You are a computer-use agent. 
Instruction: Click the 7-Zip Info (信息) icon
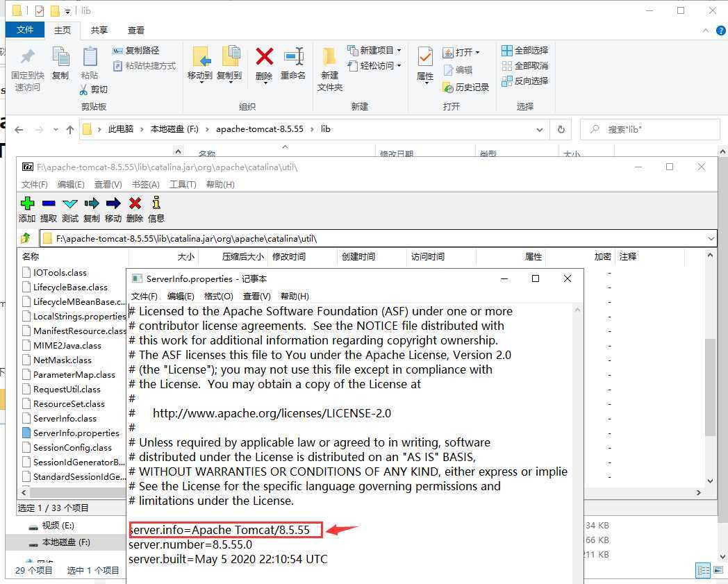[156, 202]
